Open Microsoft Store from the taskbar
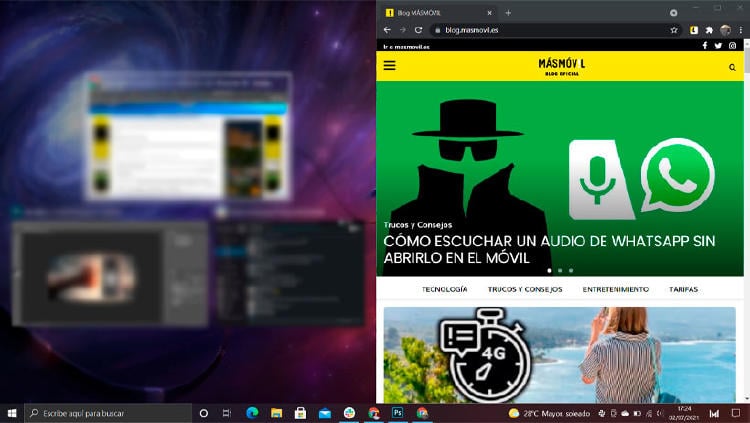This screenshot has height=423, width=750. pos(300,413)
